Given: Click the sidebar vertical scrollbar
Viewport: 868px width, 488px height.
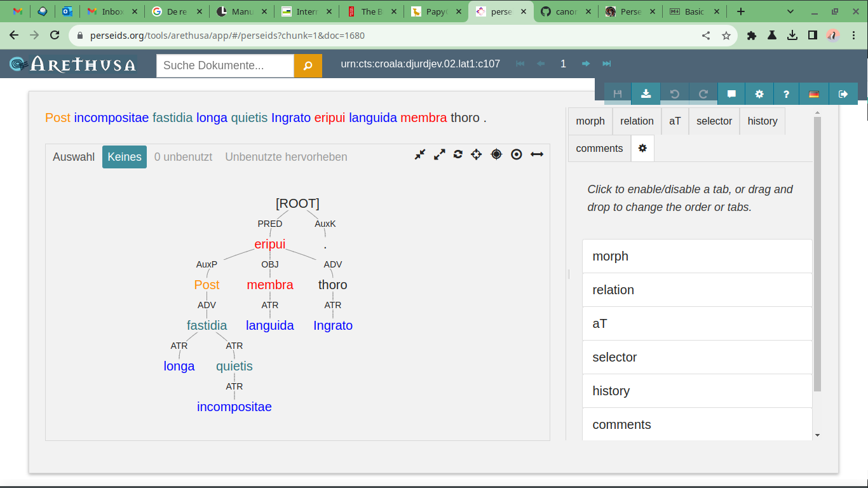Looking at the screenshot, I should coord(818,254).
